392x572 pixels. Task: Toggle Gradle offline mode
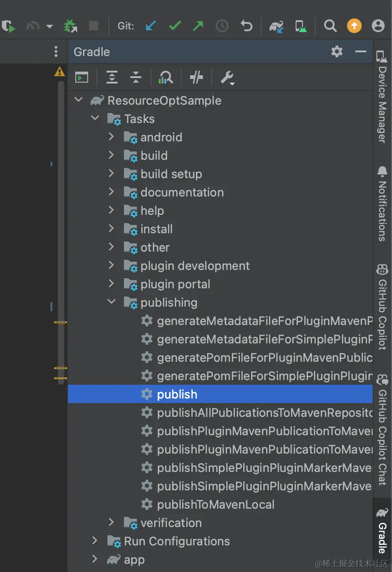click(196, 78)
